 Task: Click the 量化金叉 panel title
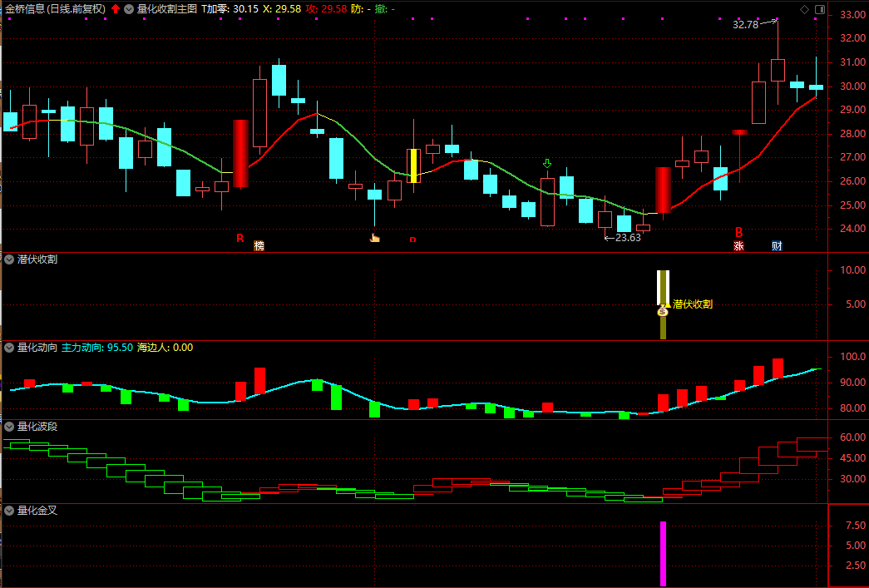(x=37, y=511)
